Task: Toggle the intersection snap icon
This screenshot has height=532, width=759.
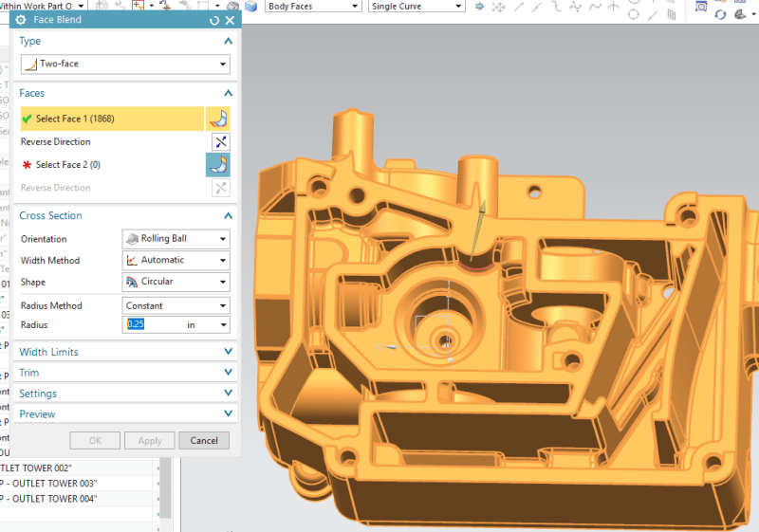Action: 614,7
